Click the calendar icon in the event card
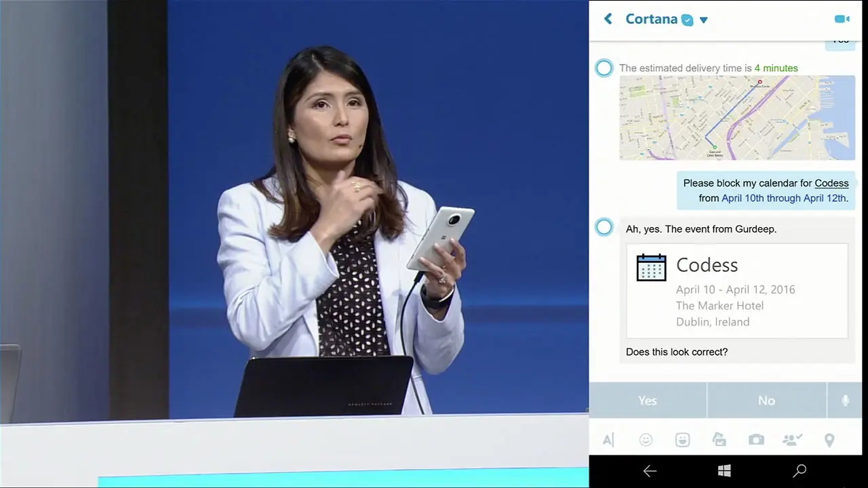Viewport: 868px width, 488px height. click(x=651, y=267)
